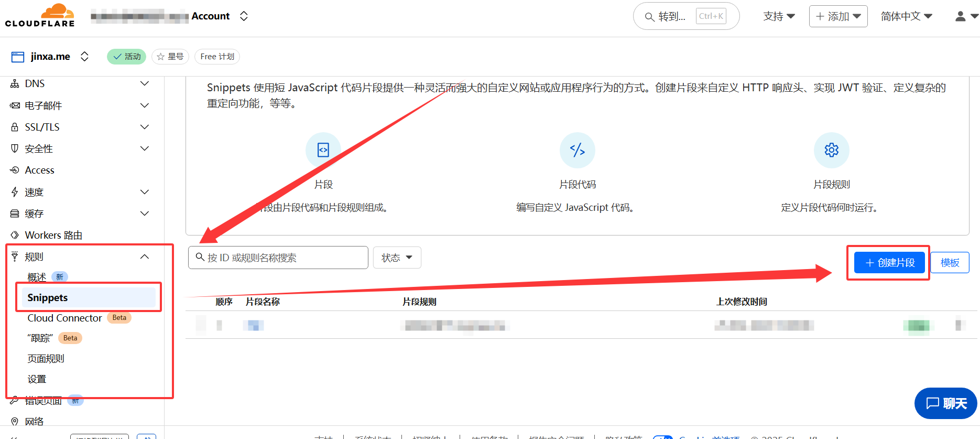Open the Go to quick search box
This screenshot has height=439, width=980.
(685, 16)
